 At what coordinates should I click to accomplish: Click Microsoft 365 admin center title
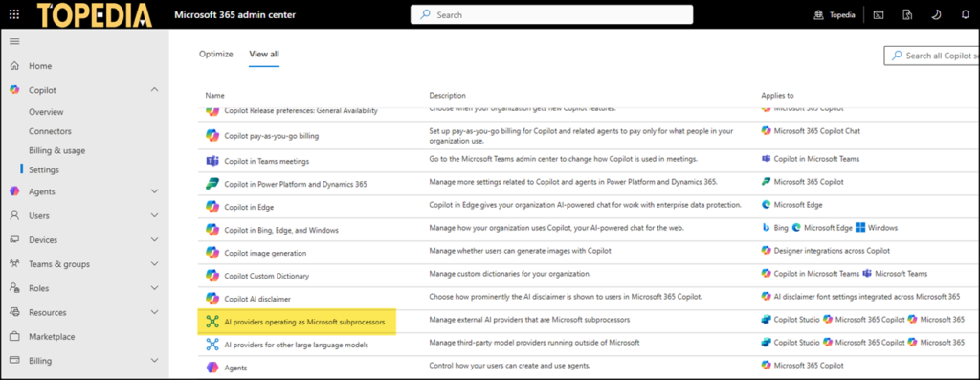point(235,15)
